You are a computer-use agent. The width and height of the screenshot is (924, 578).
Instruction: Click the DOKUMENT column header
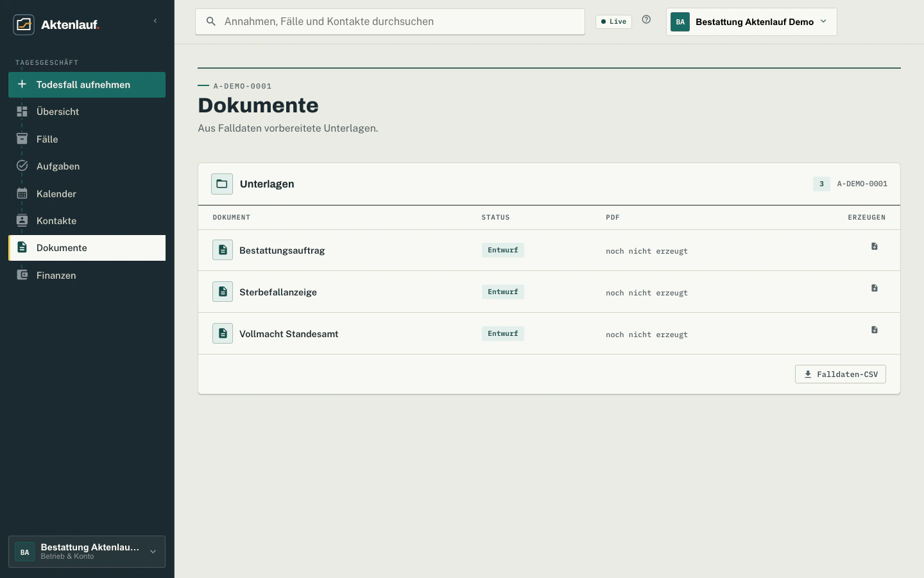232,218
